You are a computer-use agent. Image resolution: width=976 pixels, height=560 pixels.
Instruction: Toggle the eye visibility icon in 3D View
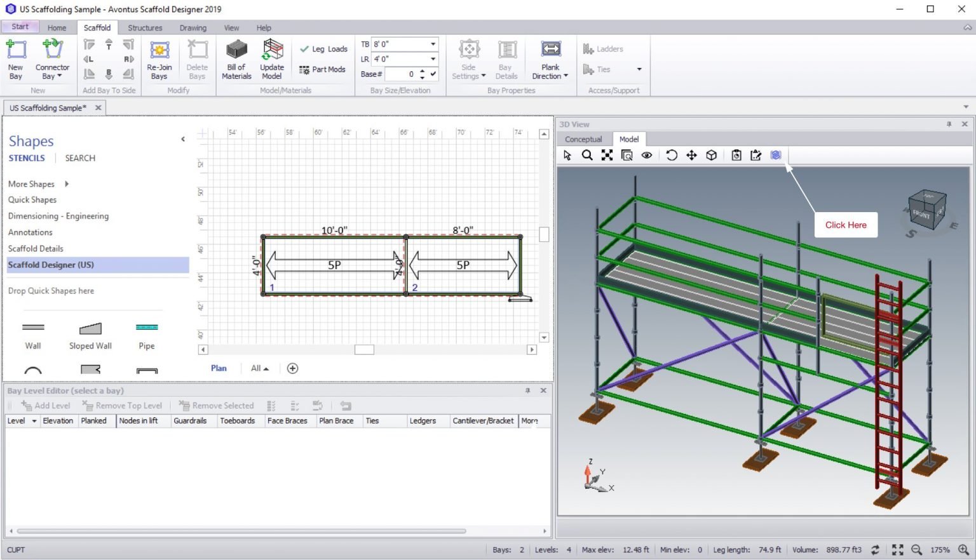point(646,156)
